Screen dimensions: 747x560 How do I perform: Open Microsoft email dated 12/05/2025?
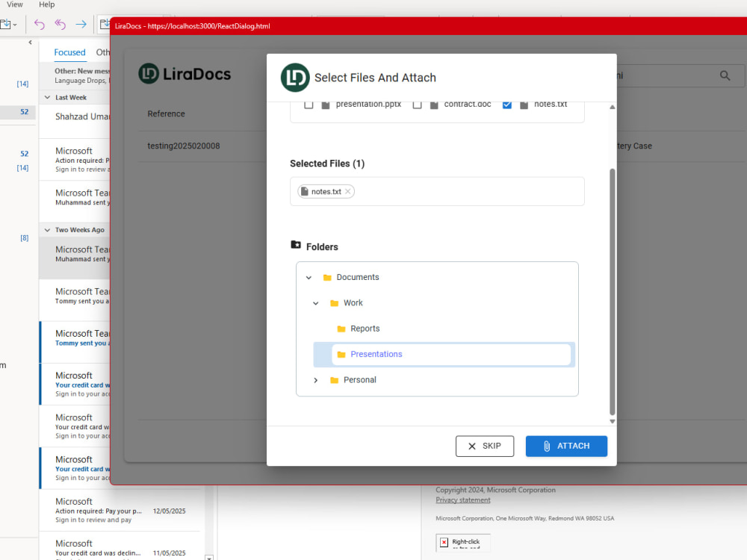(120, 511)
